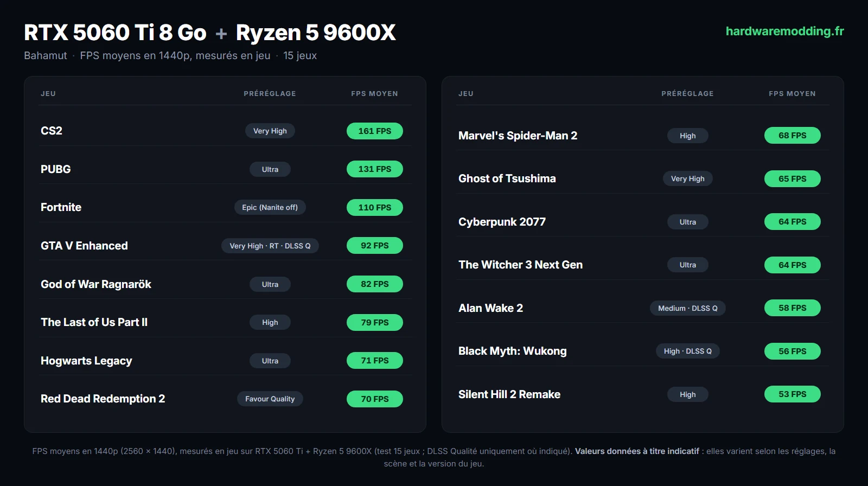Click the FPS MOYEN header in left table
Viewport: 868px width, 486px height.
point(375,93)
